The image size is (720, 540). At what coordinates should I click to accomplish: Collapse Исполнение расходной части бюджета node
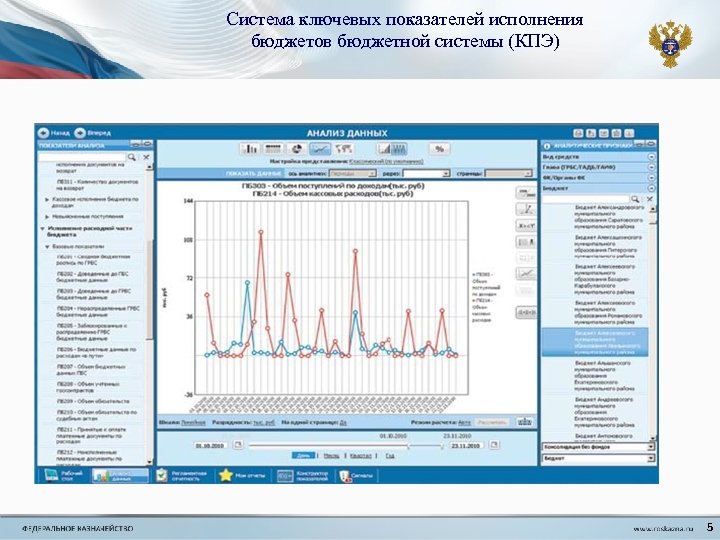click(43, 229)
